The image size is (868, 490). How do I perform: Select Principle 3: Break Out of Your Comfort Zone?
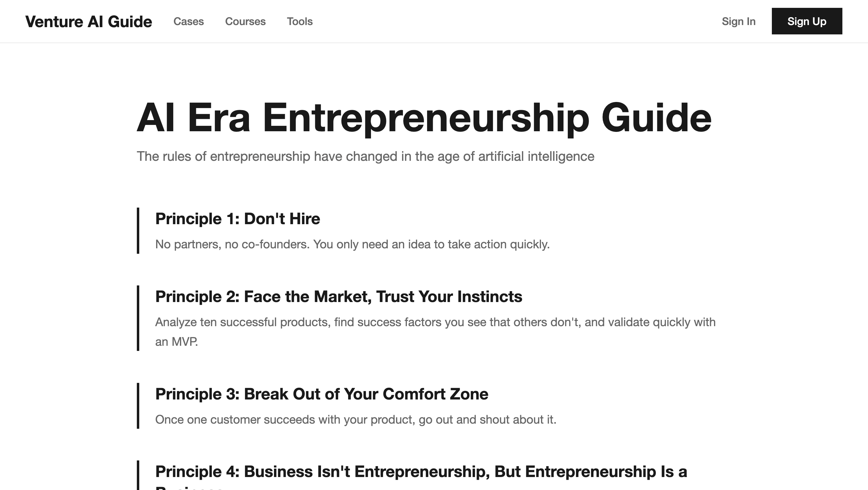(x=322, y=394)
